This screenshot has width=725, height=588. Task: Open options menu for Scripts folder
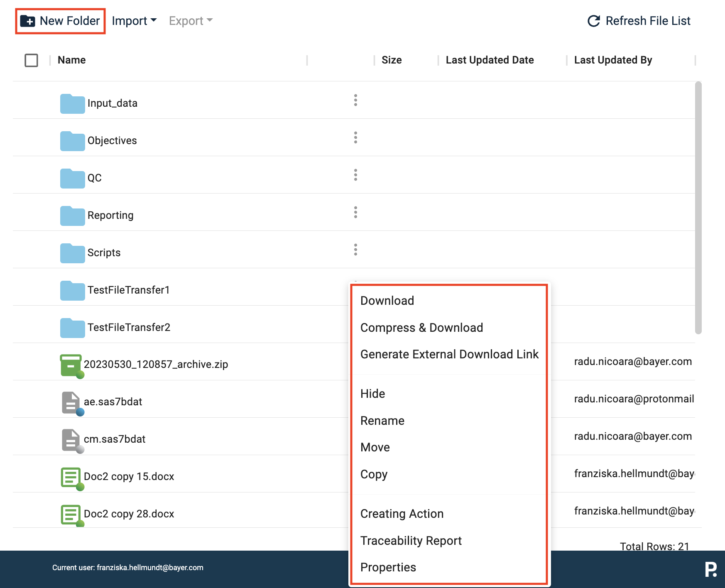pos(355,250)
